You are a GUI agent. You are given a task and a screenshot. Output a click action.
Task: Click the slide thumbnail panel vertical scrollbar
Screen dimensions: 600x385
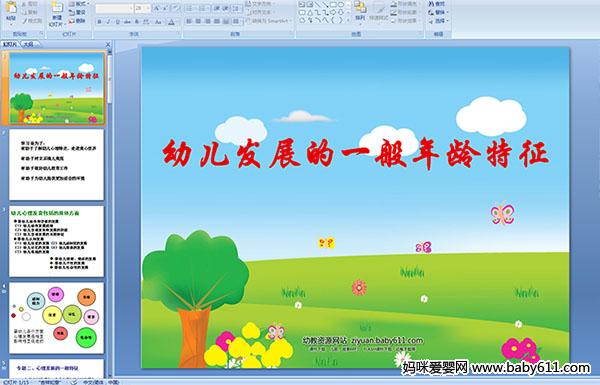(110, 214)
